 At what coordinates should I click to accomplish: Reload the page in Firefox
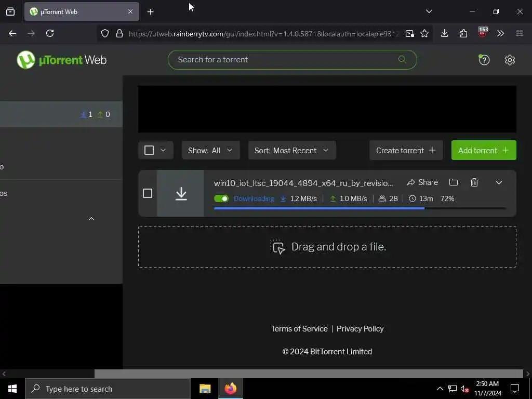pyautogui.click(x=50, y=33)
